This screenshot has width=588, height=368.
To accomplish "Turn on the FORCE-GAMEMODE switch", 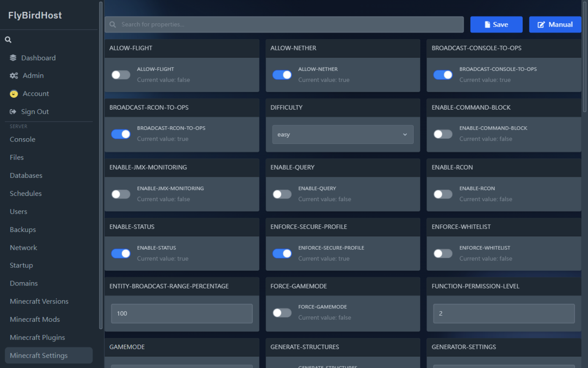I will coord(282,313).
